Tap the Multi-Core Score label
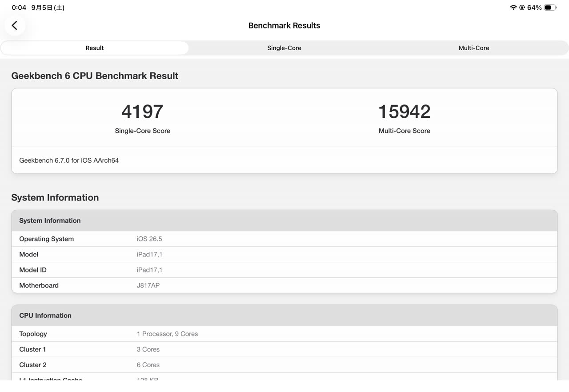The height and width of the screenshot is (392, 569). click(404, 131)
